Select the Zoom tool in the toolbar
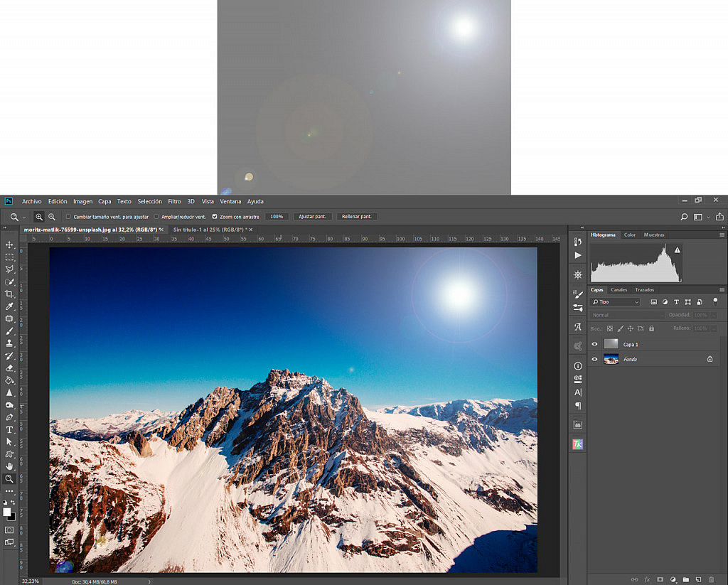The height and width of the screenshot is (585, 728). (10, 478)
